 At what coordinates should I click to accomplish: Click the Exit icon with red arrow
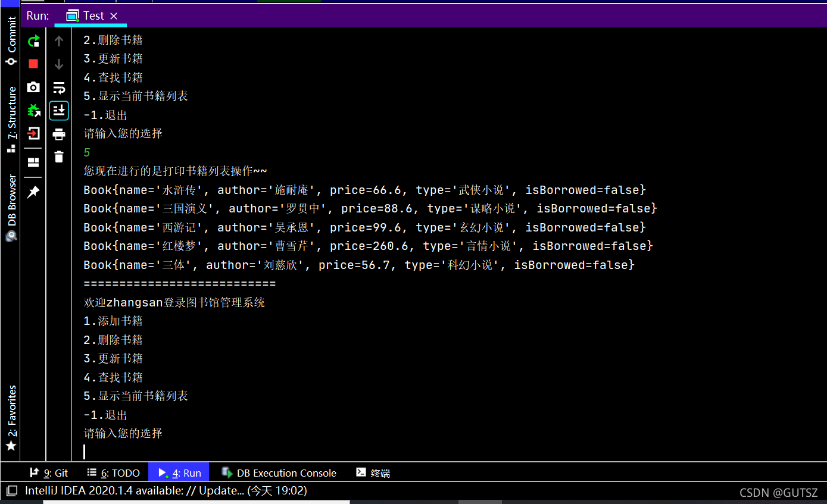(x=33, y=133)
